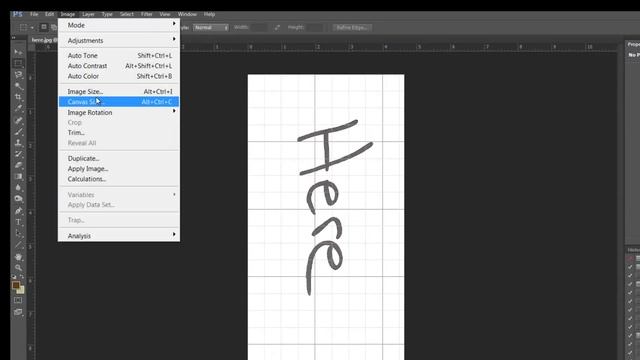
Task: Select the Line shape tool
Action: [x=18, y=245]
